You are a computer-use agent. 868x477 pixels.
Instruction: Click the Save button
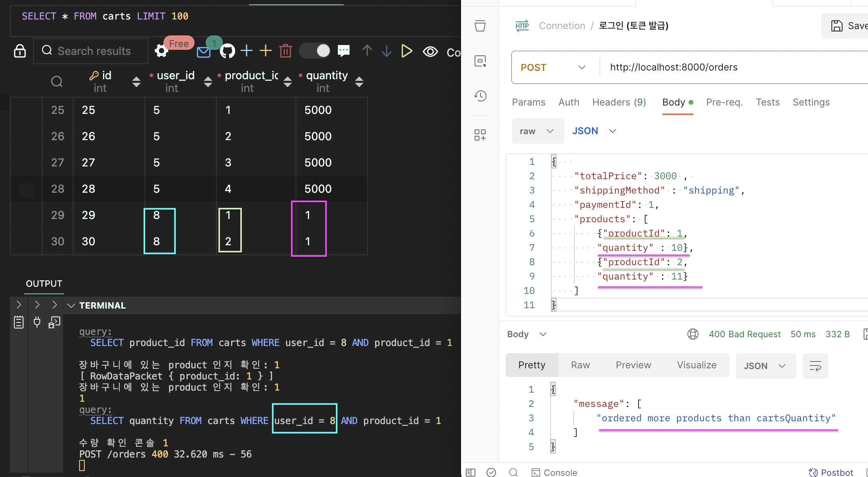tap(847, 26)
